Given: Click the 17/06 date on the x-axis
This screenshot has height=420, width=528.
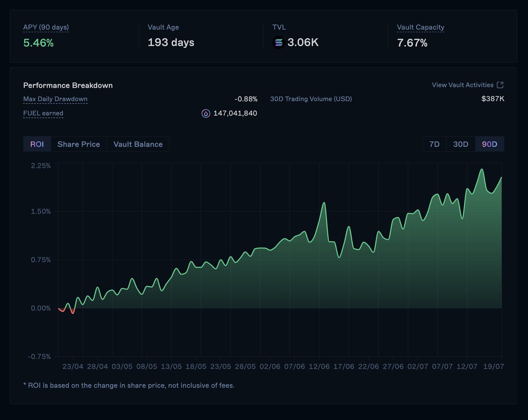Looking at the screenshot, I should [x=344, y=367].
